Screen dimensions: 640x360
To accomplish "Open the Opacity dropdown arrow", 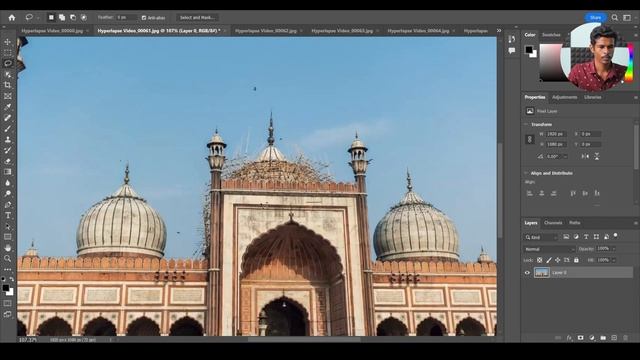I will [x=613, y=249].
